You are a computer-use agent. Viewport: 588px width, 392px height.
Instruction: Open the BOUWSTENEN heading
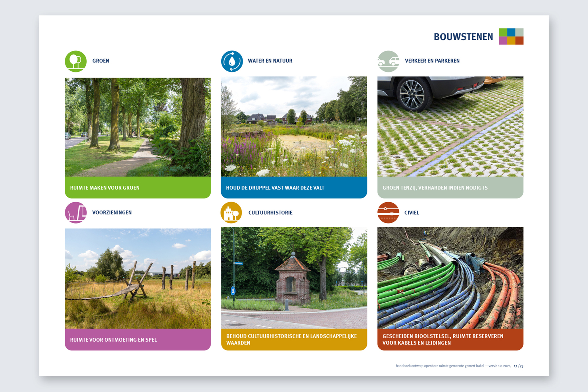(x=464, y=36)
